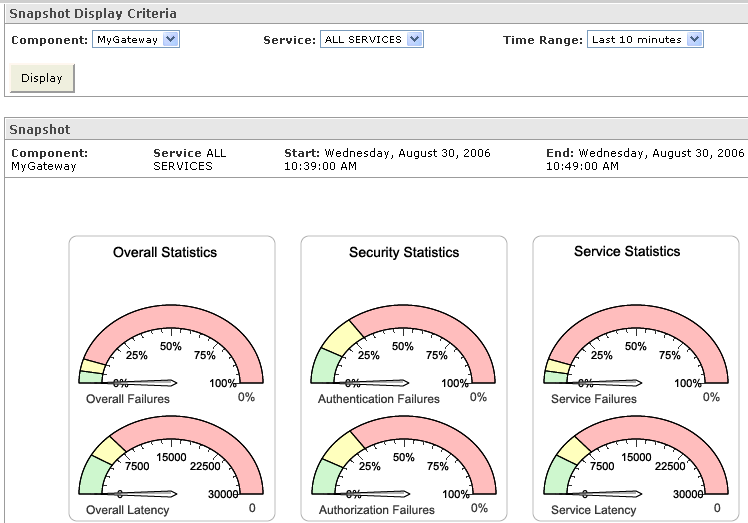Click the Authentication Failures label
Image resolution: width=748 pixels, height=523 pixels.
point(379,399)
